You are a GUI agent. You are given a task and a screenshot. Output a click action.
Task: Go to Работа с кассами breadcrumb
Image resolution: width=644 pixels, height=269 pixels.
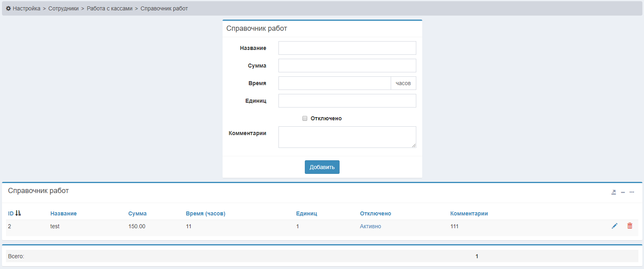[x=109, y=8]
